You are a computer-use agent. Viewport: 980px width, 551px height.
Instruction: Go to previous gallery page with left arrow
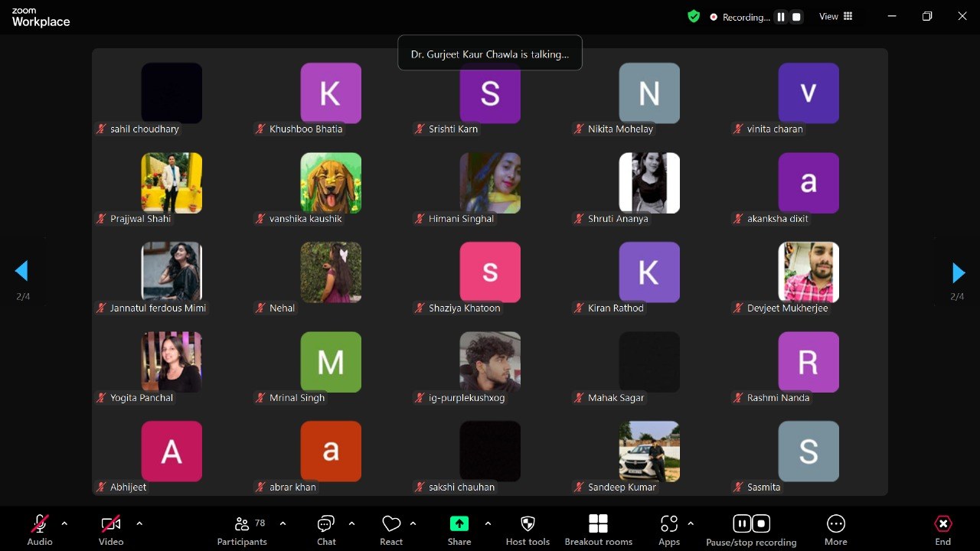[x=21, y=271]
